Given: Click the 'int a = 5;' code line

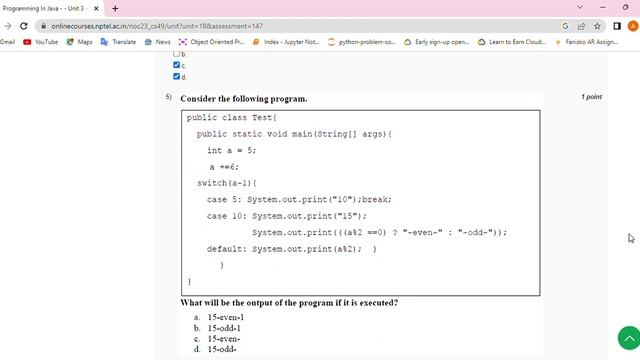Looking at the screenshot, I should pos(231,150).
